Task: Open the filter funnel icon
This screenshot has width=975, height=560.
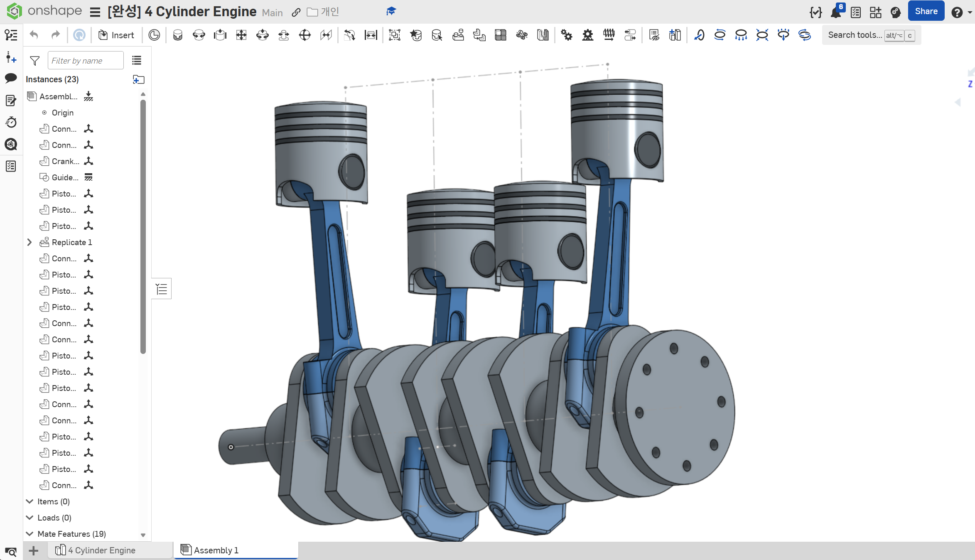Action: [x=35, y=61]
